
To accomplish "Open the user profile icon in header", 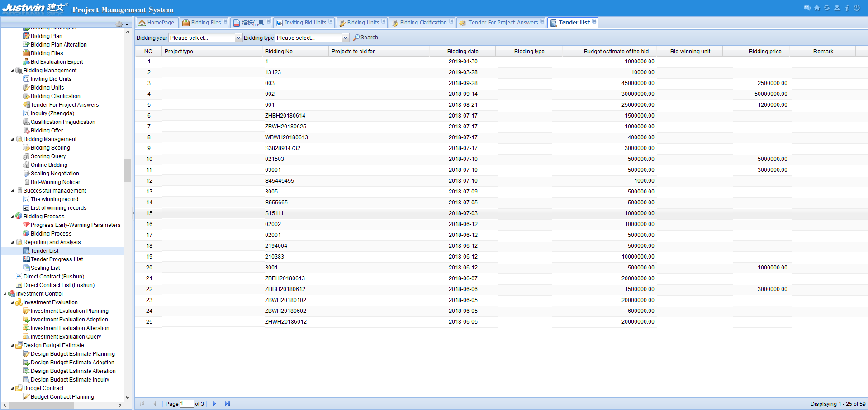I will click(x=837, y=8).
